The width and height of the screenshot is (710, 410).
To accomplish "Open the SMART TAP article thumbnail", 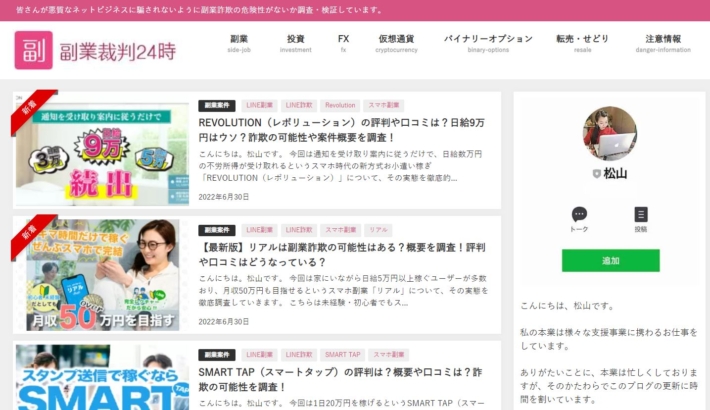I will tap(102, 377).
